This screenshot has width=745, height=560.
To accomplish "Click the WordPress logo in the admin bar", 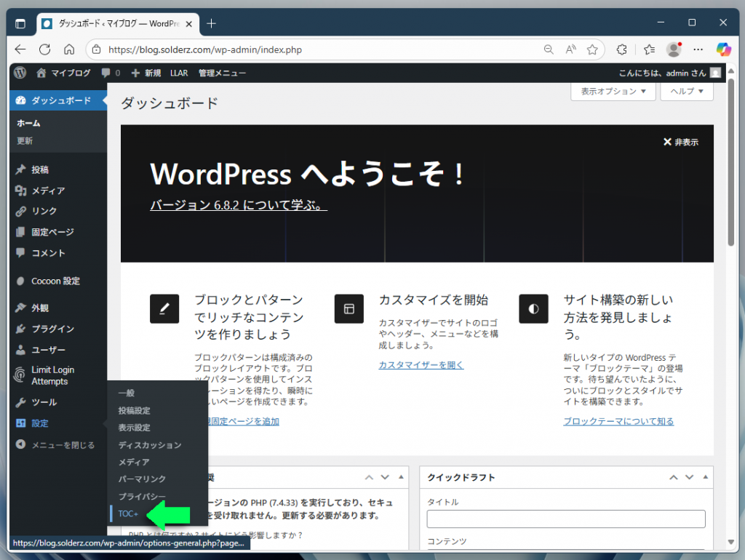I will click(x=18, y=73).
